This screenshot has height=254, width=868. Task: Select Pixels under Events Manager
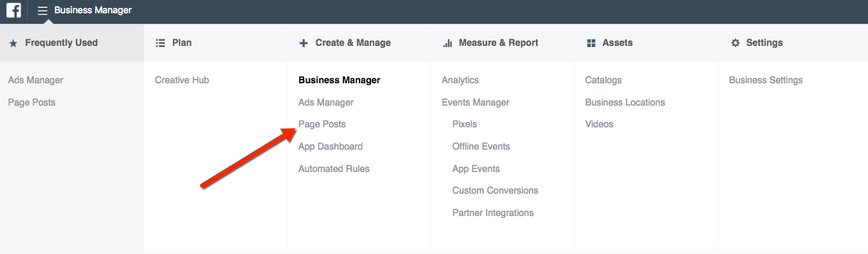click(x=464, y=124)
